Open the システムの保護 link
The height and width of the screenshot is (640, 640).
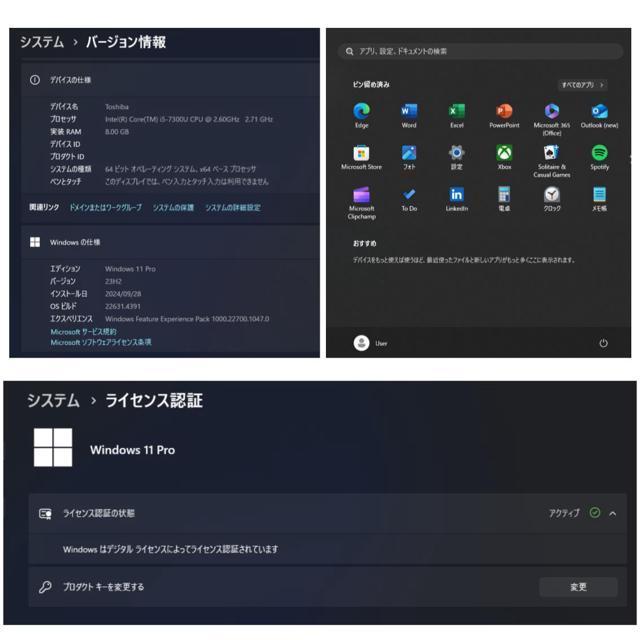click(x=173, y=207)
